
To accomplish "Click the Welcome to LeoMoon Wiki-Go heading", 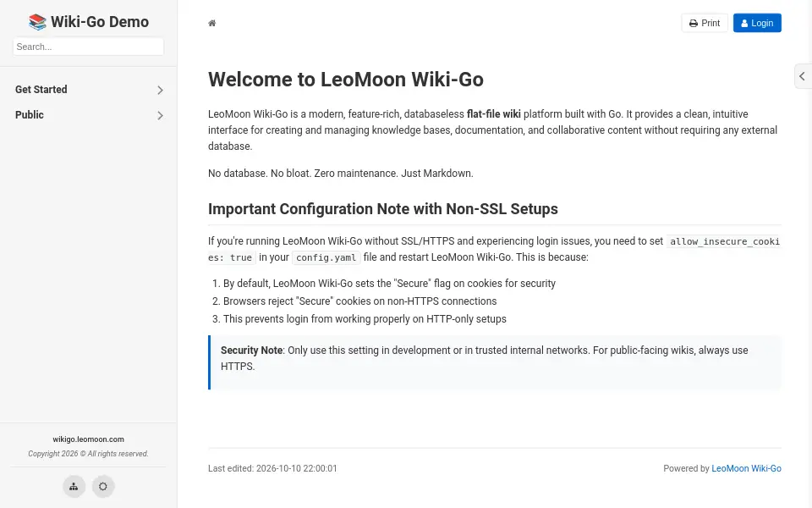I will [346, 80].
